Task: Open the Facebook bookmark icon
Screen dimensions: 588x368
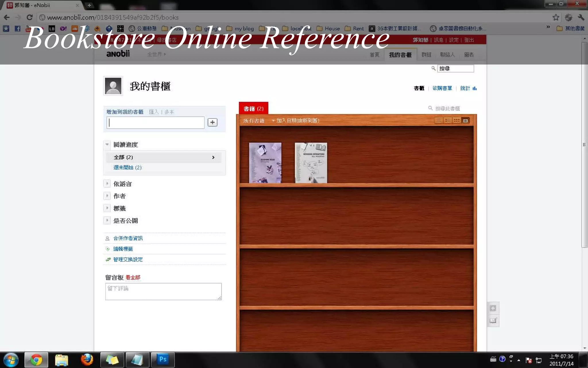Action: [x=18, y=28]
